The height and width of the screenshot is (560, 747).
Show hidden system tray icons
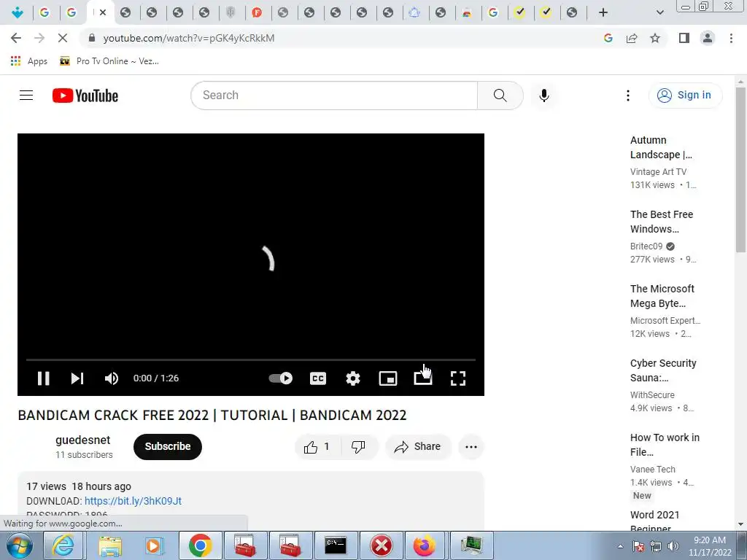click(x=620, y=546)
